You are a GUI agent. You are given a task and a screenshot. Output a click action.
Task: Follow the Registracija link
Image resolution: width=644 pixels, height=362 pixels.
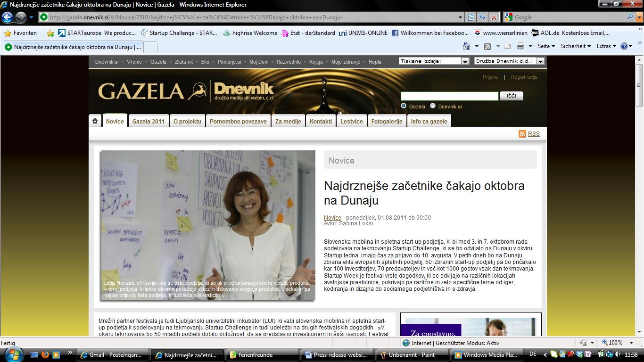(x=524, y=77)
